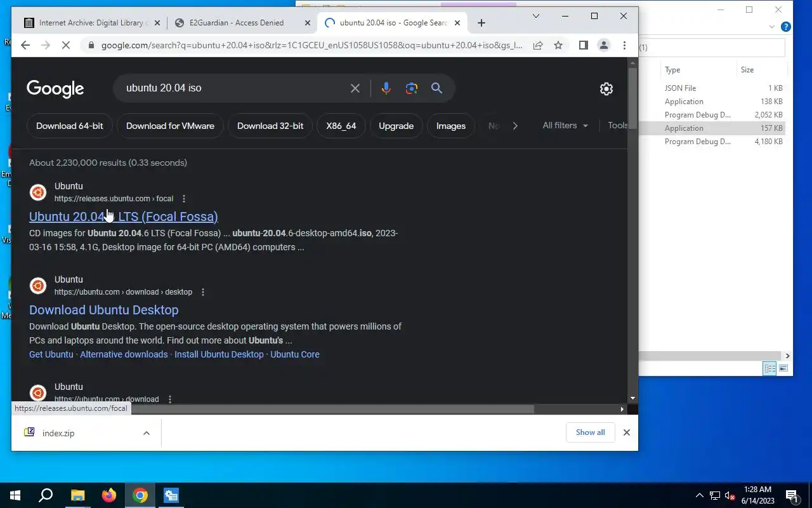Open Tools search options
812x508 pixels.
coord(617,126)
